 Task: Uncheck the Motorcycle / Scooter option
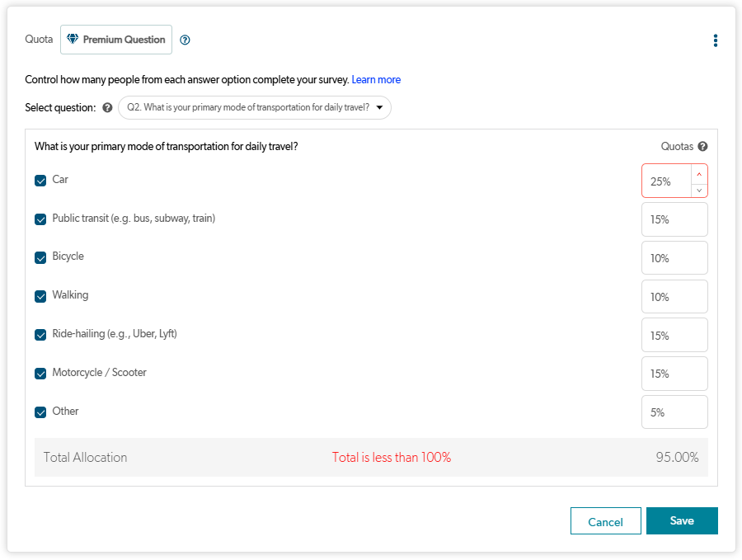pos(40,374)
